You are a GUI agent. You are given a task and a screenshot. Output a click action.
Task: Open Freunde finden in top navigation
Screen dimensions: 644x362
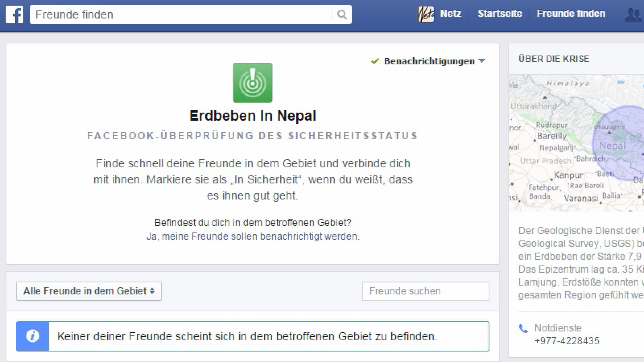coord(571,14)
